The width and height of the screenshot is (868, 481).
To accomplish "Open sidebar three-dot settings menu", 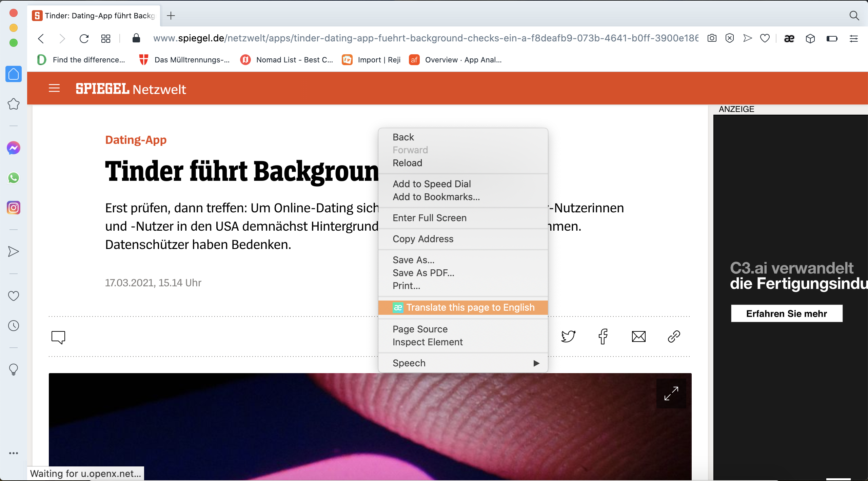I will 14,453.
